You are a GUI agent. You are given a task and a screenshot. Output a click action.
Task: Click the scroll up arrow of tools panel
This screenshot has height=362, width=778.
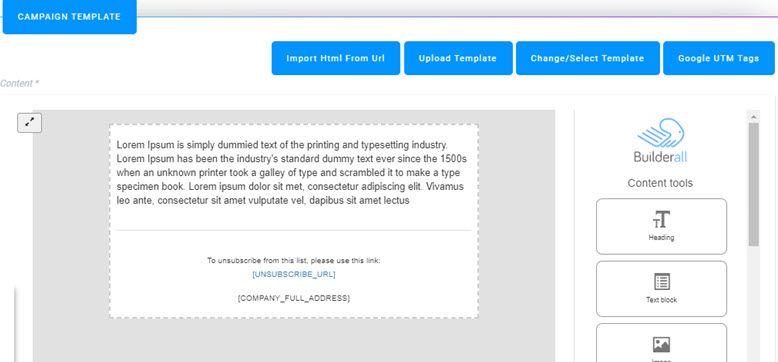(x=753, y=117)
